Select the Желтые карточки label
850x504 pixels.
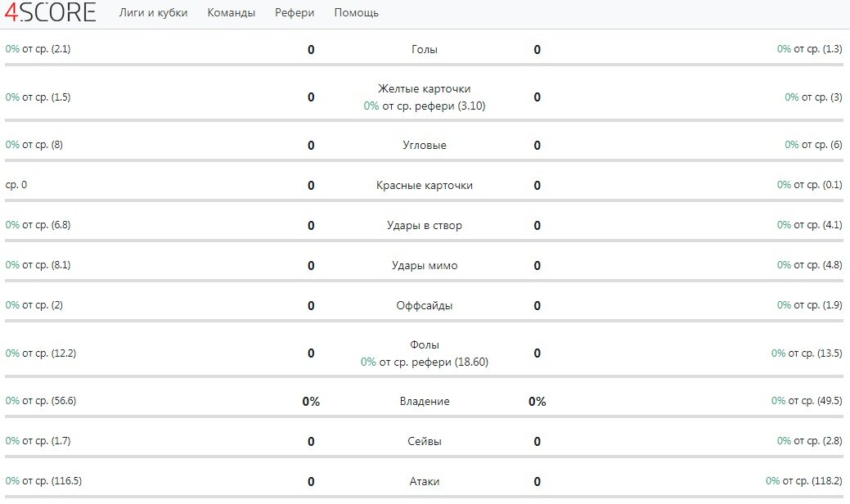425,88
